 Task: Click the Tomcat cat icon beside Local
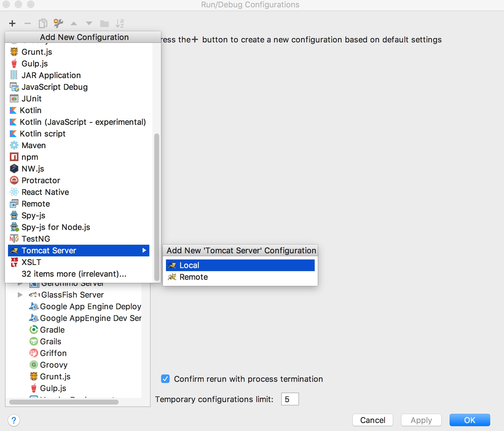[x=172, y=265]
